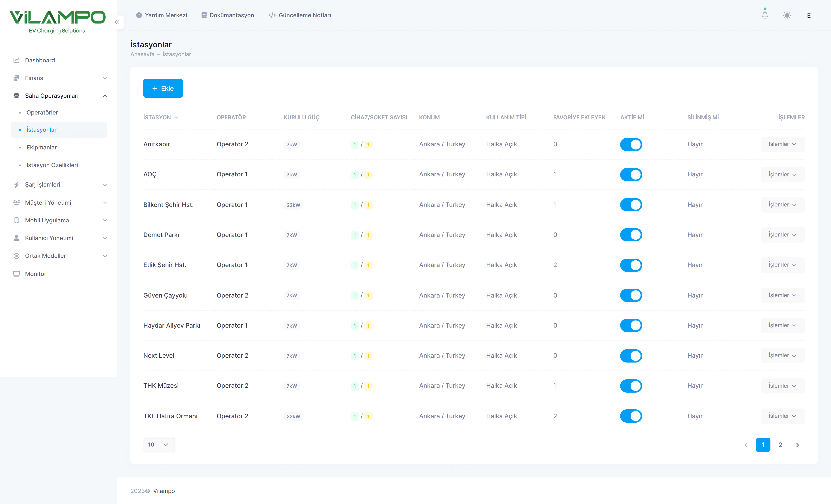Go to previous page arrow
This screenshot has width=831, height=504.
tap(746, 445)
